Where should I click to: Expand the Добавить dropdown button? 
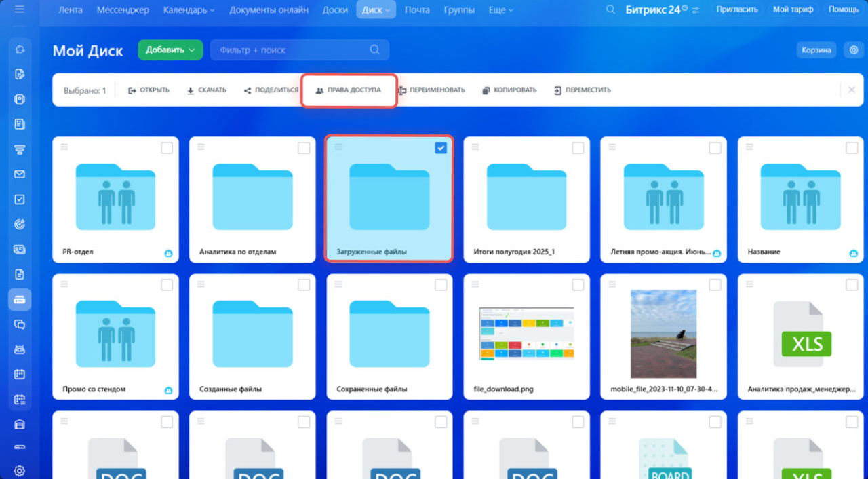point(170,50)
